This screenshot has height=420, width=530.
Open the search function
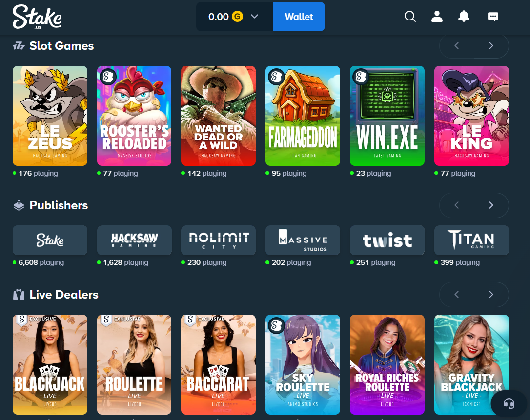410,16
